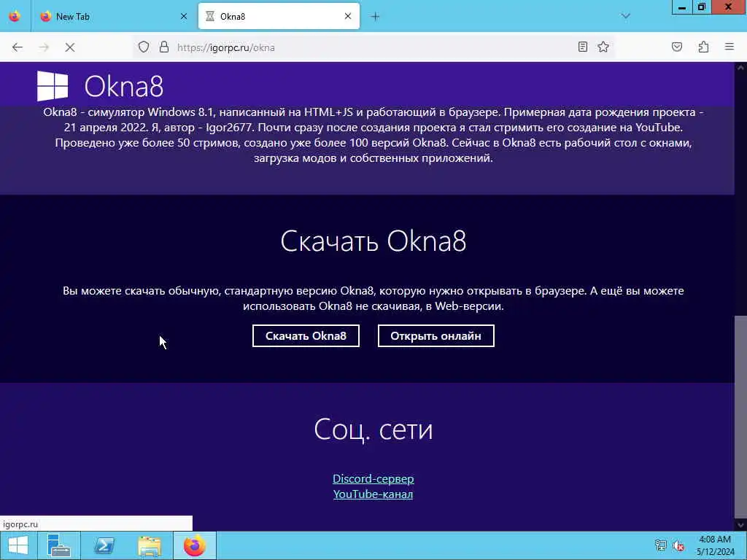This screenshot has width=747, height=560.
Task: Switch to the New Tab tab
Action: (x=115, y=16)
